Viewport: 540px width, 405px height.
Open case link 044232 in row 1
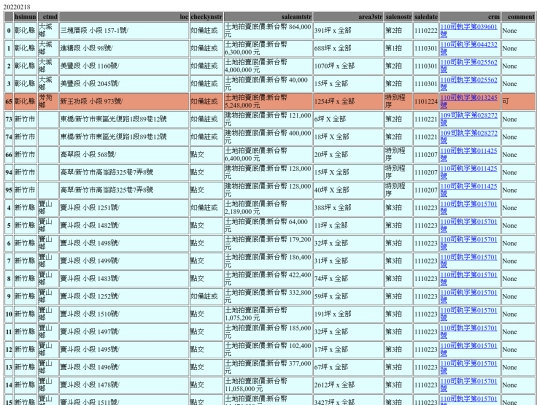click(469, 48)
